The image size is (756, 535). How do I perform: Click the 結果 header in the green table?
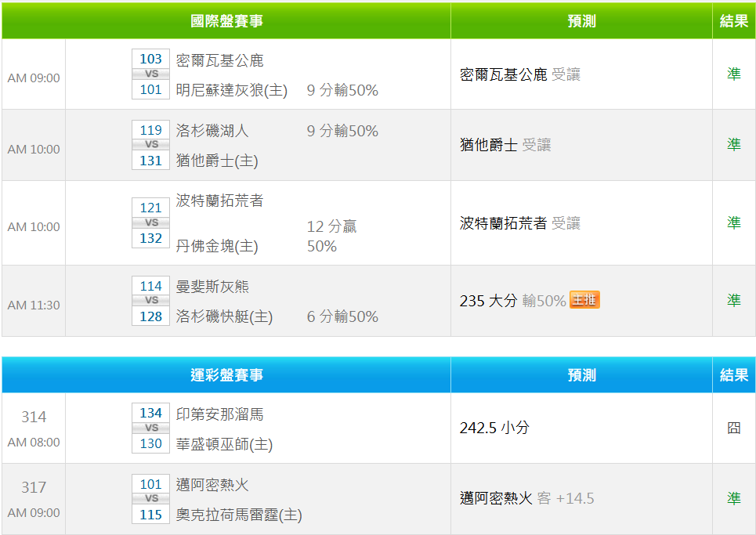tap(734, 21)
